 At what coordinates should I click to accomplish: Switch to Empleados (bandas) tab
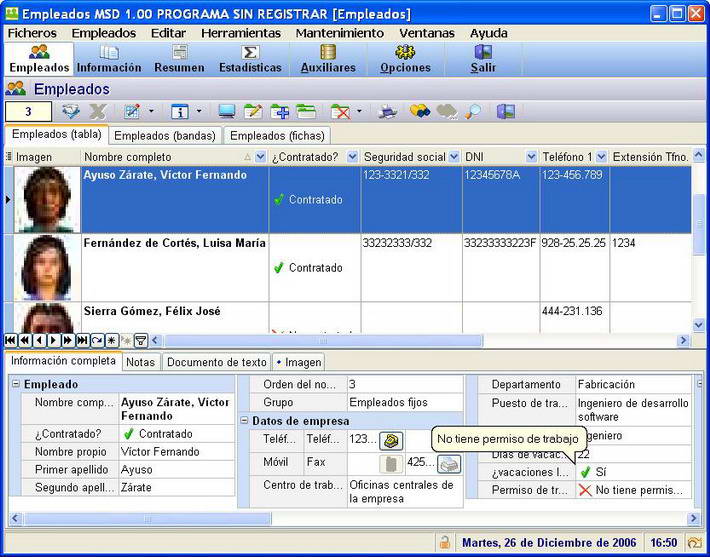165,136
